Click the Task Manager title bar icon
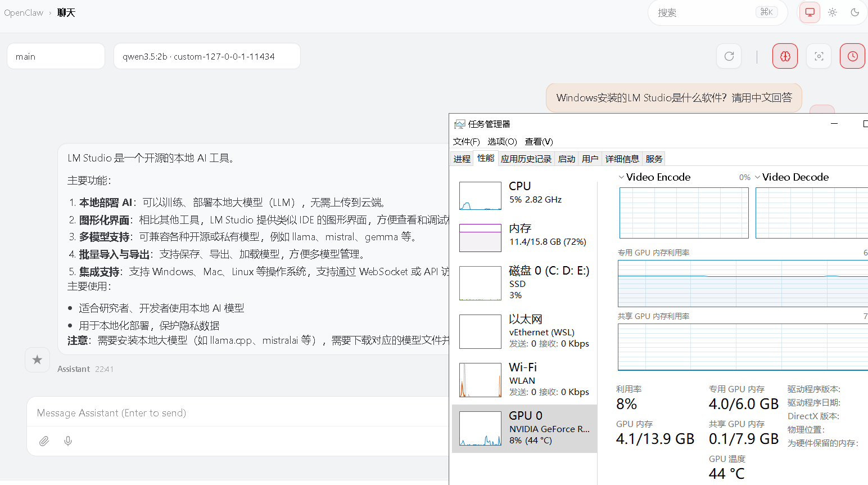 460,124
